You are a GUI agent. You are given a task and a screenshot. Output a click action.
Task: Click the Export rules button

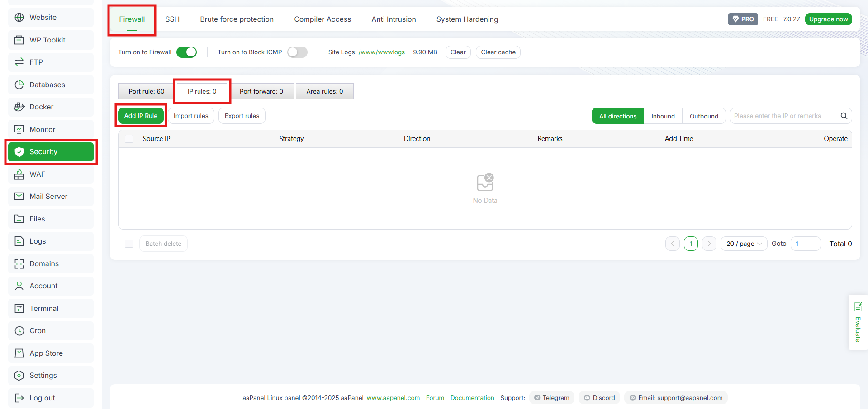242,116
